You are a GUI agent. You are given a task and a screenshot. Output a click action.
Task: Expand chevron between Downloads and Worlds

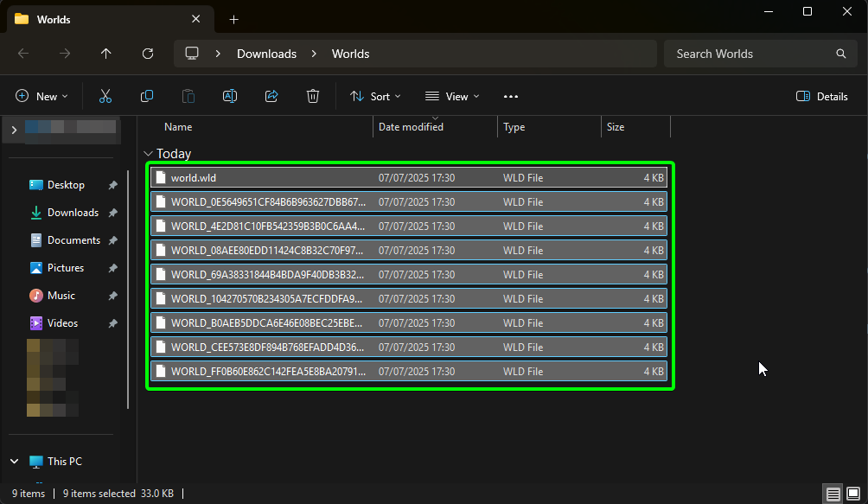pos(314,54)
